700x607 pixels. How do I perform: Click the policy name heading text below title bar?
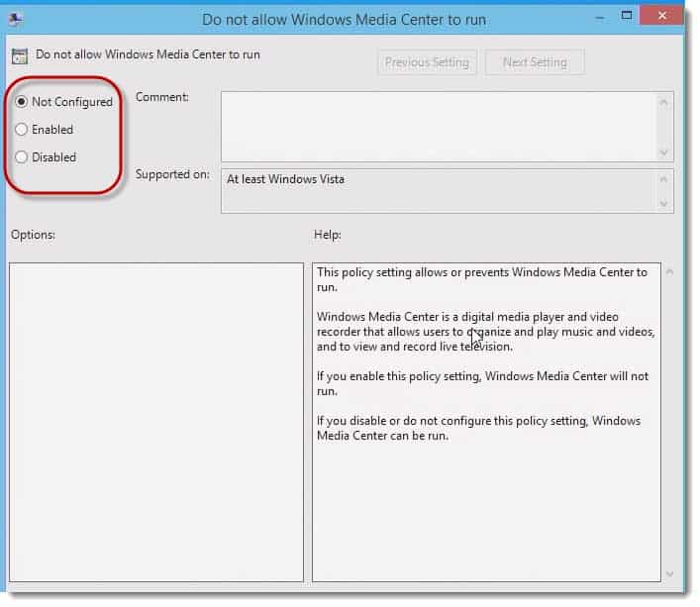click(x=148, y=54)
